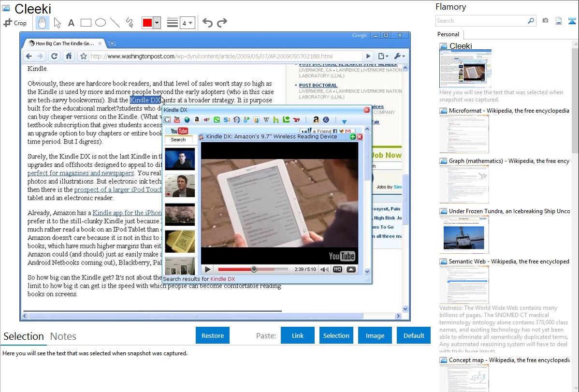
Task: Click the magnifier icon in Flamory search
Action: tap(531, 21)
